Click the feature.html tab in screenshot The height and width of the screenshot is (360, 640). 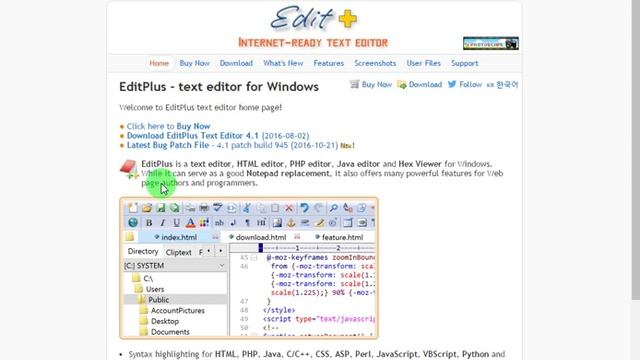tap(342, 237)
